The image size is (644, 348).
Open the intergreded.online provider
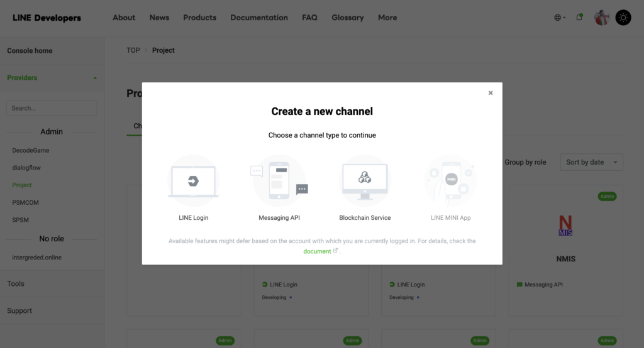click(x=37, y=258)
